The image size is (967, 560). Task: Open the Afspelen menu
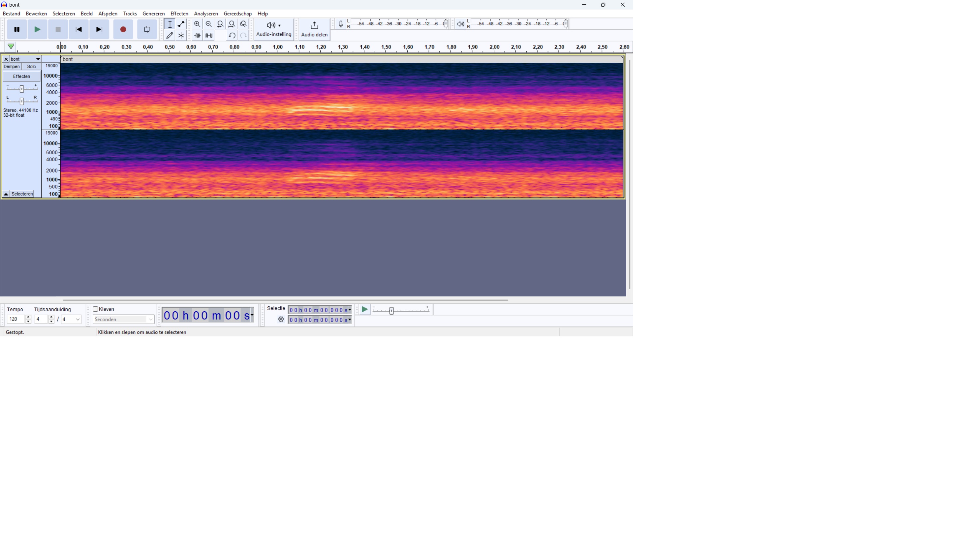pos(108,14)
